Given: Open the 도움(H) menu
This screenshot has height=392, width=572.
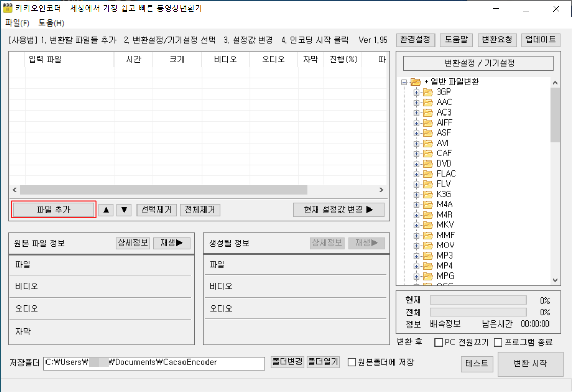Looking at the screenshot, I should (51, 23).
